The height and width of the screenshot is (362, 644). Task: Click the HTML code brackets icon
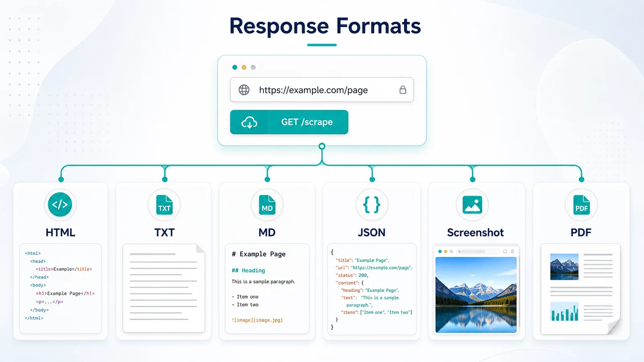[60, 204]
